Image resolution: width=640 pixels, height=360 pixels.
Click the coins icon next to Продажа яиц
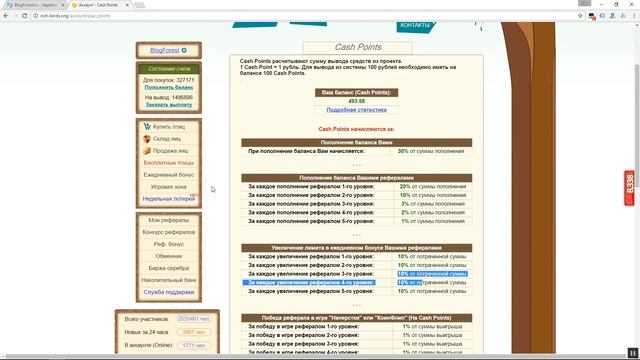[147, 151]
